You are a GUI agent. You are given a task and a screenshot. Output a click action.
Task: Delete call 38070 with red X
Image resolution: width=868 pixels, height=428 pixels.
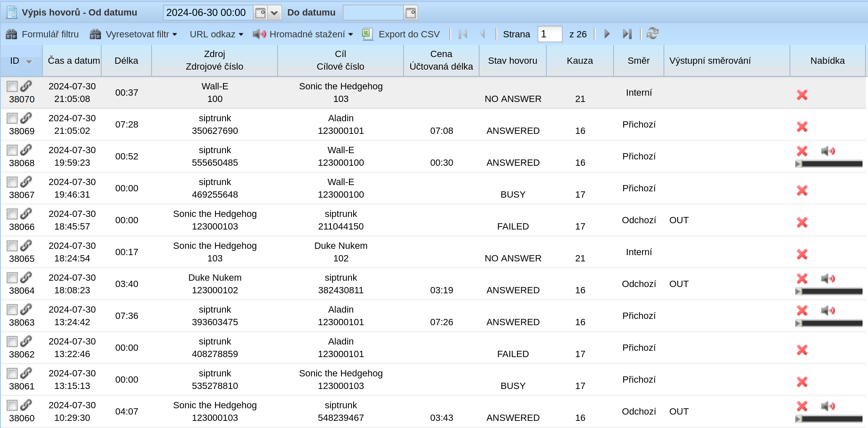[802, 95]
